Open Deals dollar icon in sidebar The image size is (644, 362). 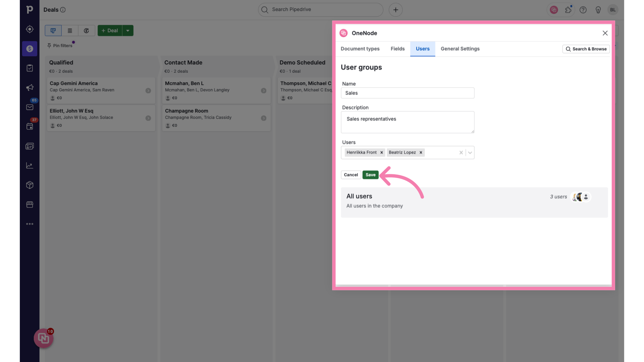click(30, 49)
